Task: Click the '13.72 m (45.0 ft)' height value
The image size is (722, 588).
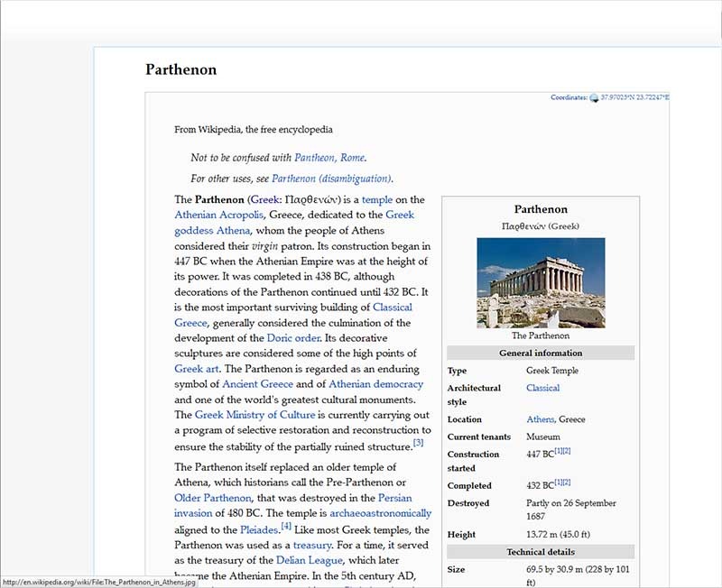Action: pyautogui.click(x=558, y=534)
